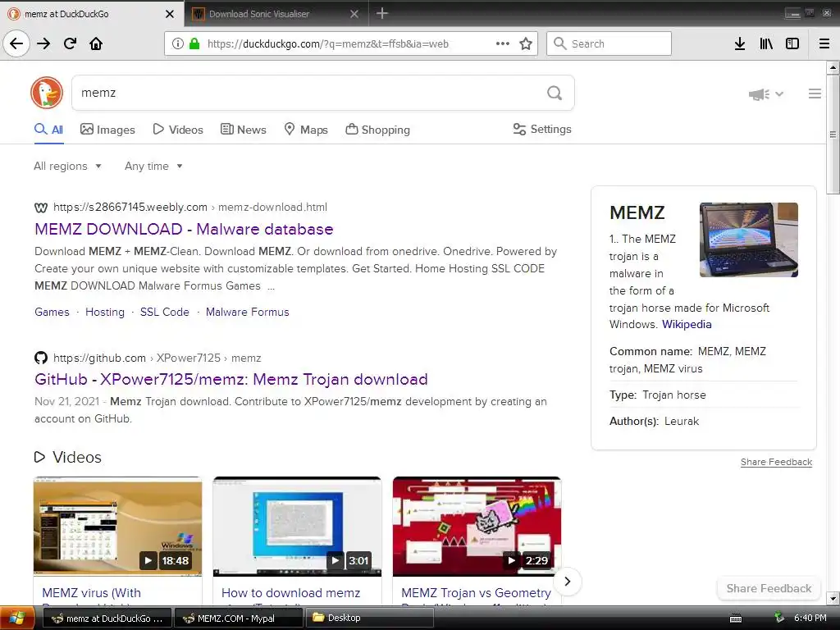The image size is (840, 630).
Task: Open a new browser tab
Action: click(x=382, y=13)
